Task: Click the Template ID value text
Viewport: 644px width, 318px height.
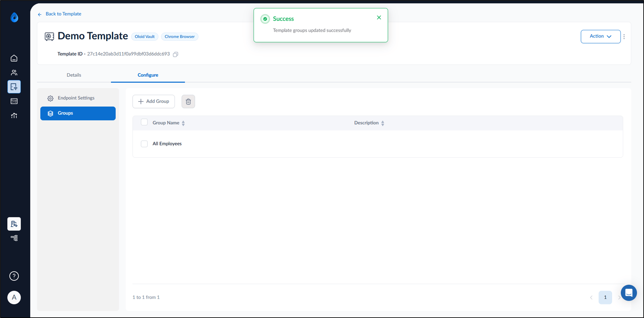Action: [x=129, y=54]
